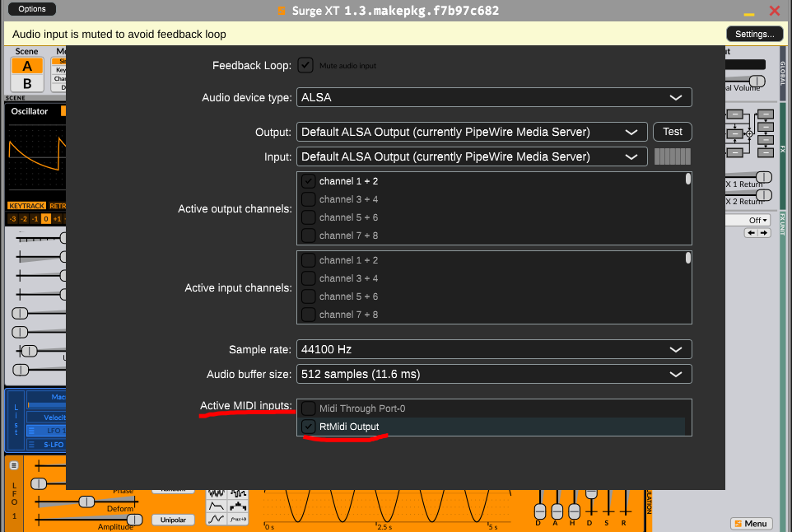This screenshot has width=792, height=532.
Task: Click the Test output button
Action: click(673, 132)
